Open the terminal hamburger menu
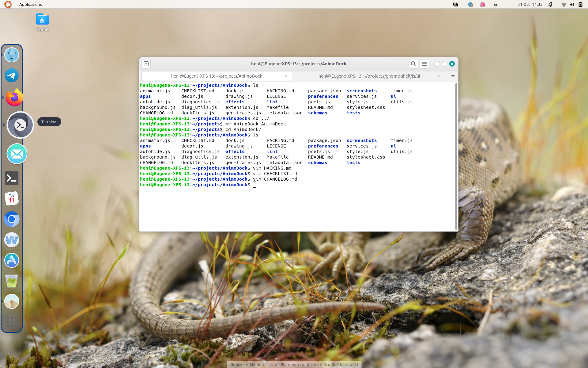Image resolution: width=588 pixels, height=368 pixels. coord(424,64)
